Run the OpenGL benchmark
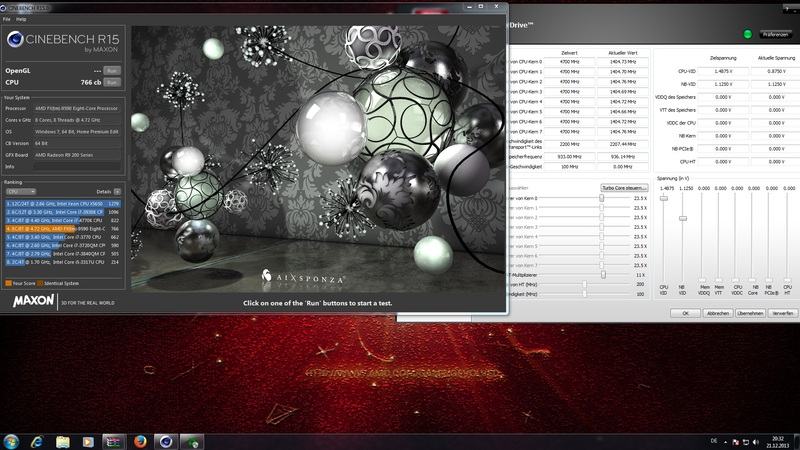Screen dimensions: 800x450 [112, 70]
